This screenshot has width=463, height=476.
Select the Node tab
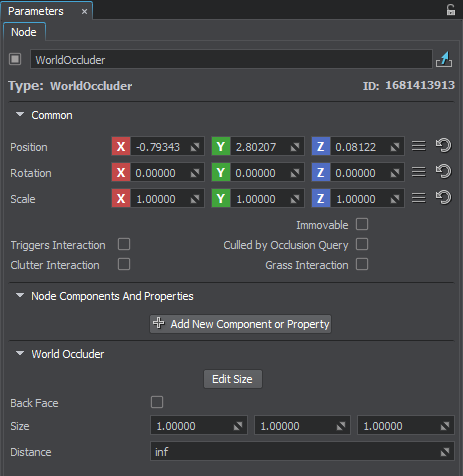24,32
